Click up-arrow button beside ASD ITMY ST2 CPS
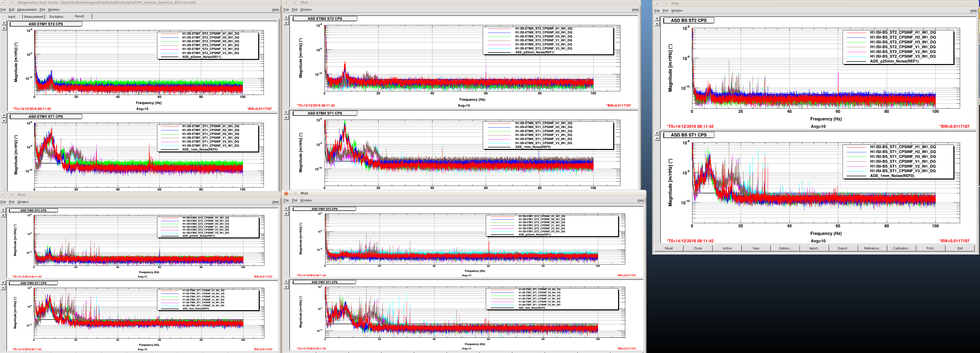 tap(287, 213)
